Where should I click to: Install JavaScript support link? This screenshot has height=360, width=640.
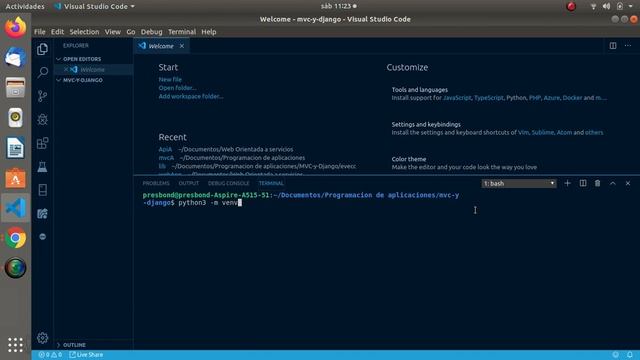click(457, 98)
